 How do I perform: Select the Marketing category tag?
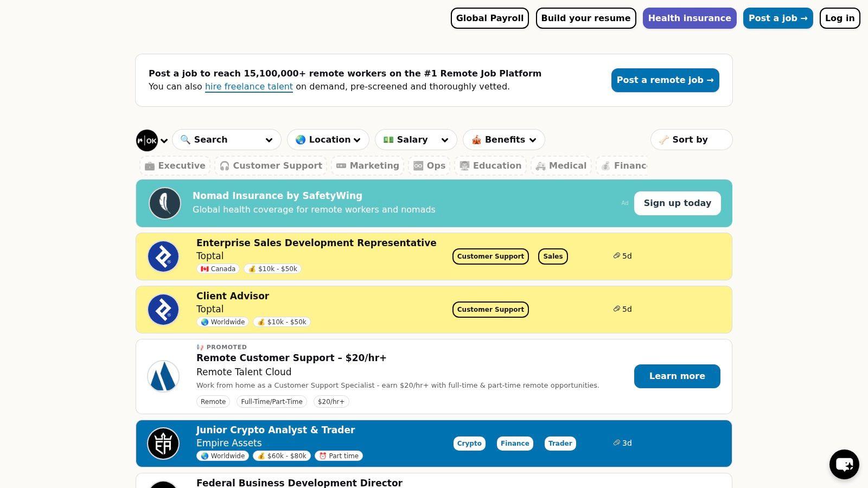[367, 166]
